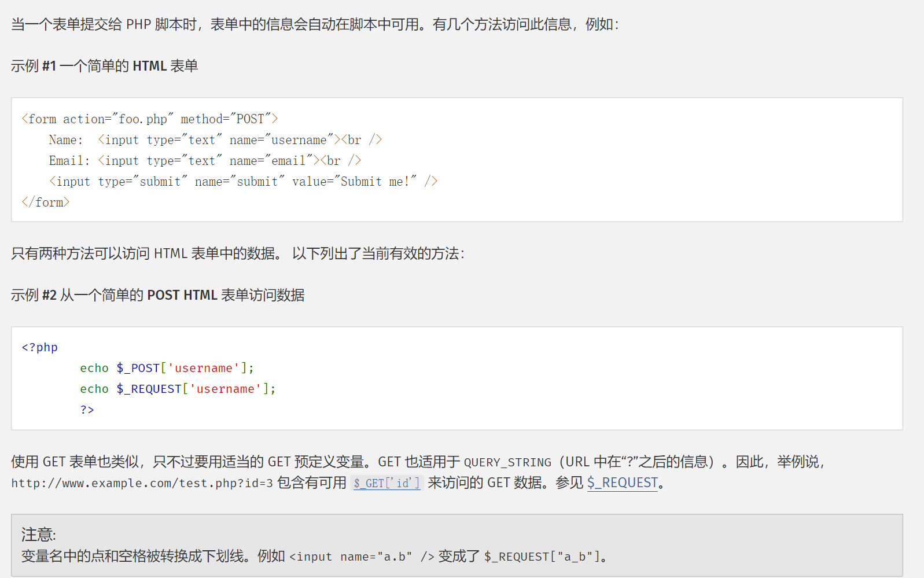The image size is (924, 578).
Task: Click the form action="foo.php" code line
Action: (149, 119)
